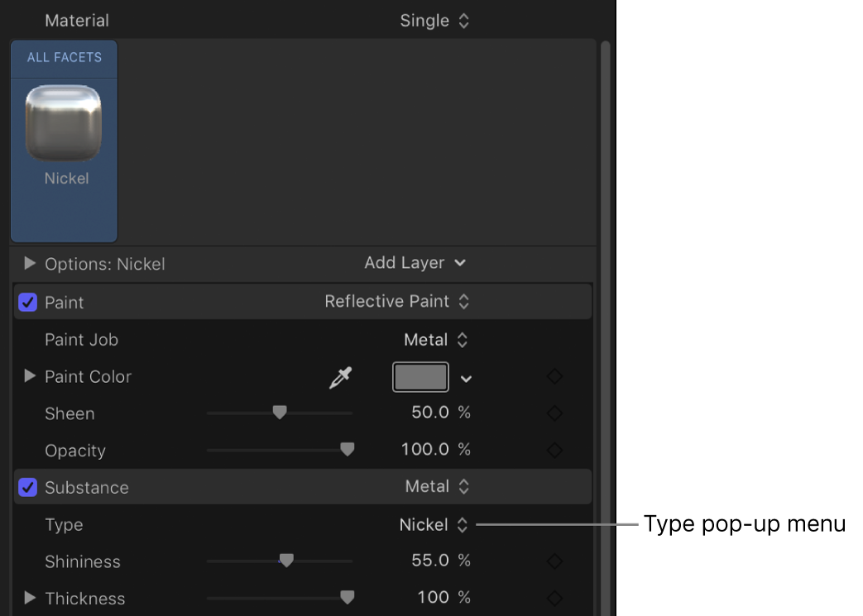This screenshot has width=863, height=616.
Task: Select the ALL FACETS tab
Action: coord(63,59)
